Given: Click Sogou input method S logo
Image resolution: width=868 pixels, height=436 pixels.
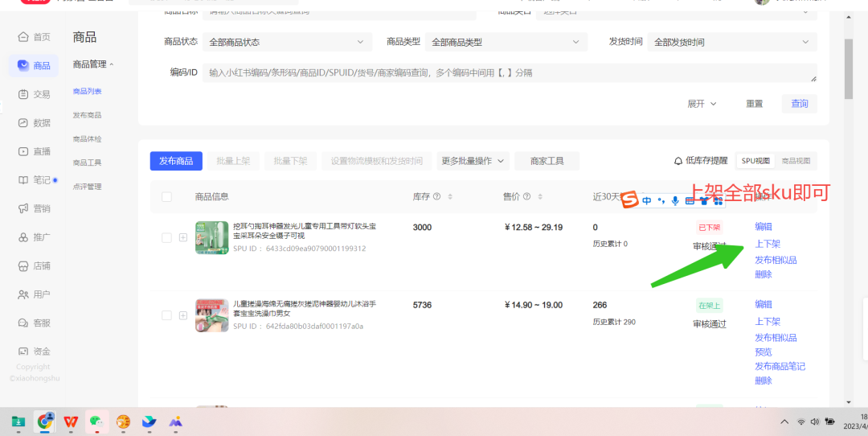Looking at the screenshot, I should click(x=630, y=200).
